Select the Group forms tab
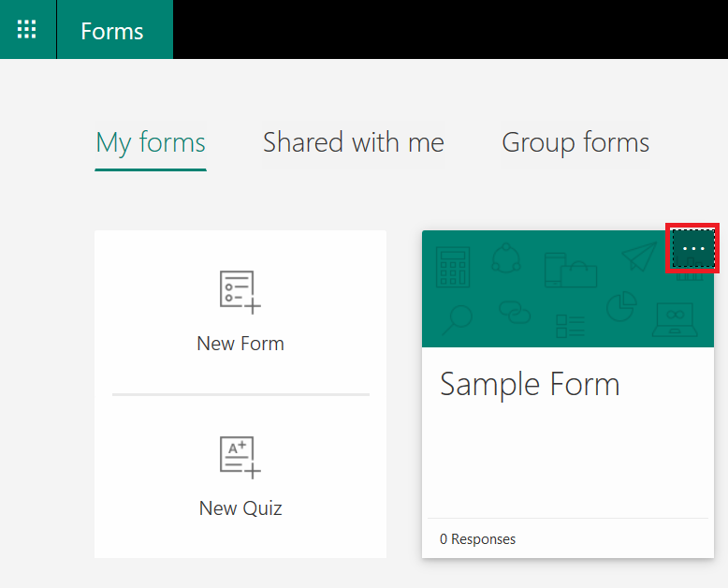Viewport: 728px width, 588px height. tap(575, 142)
